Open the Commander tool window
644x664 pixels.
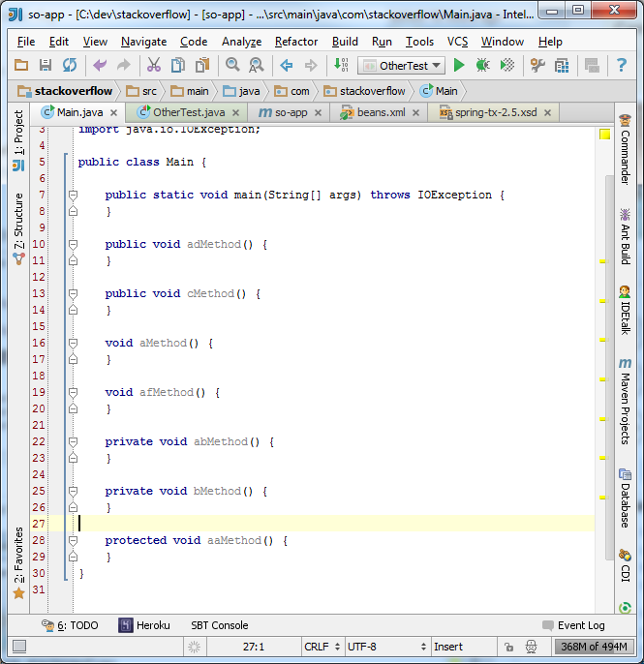click(x=626, y=149)
